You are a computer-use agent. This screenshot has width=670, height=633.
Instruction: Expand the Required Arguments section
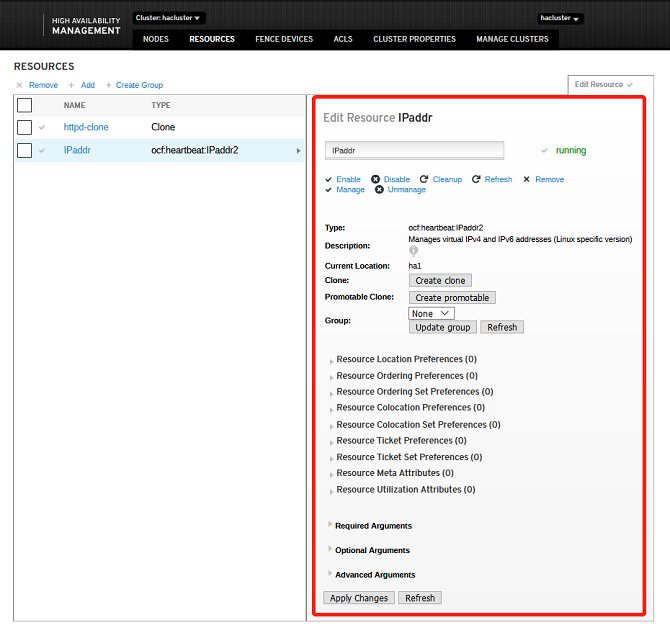pyautogui.click(x=330, y=525)
